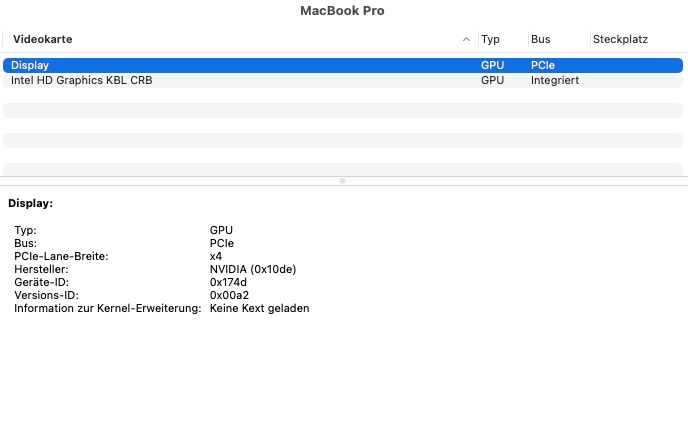Sort list by Videokarte column header
The width and height of the screenshot is (688, 433).
point(43,40)
